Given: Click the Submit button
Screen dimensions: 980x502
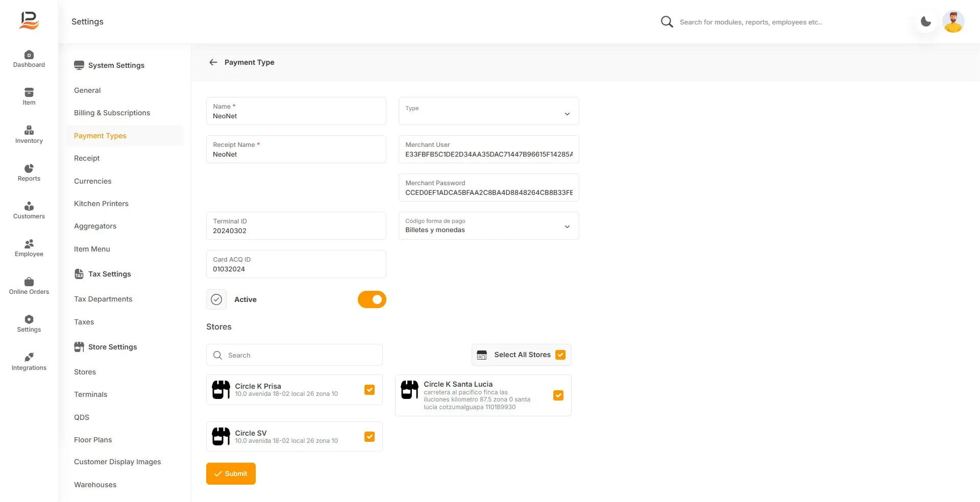Looking at the screenshot, I should [x=231, y=473].
